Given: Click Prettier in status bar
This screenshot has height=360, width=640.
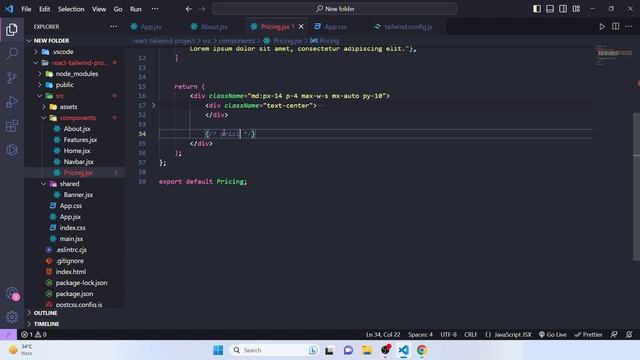Looking at the screenshot, I should coord(588,334).
